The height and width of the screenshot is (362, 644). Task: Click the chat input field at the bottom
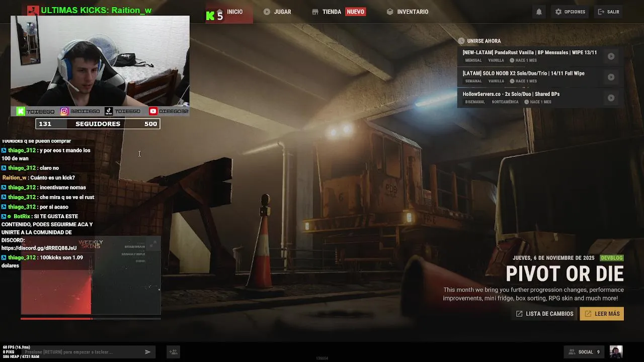pyautogui.click(x=89, y=352)
